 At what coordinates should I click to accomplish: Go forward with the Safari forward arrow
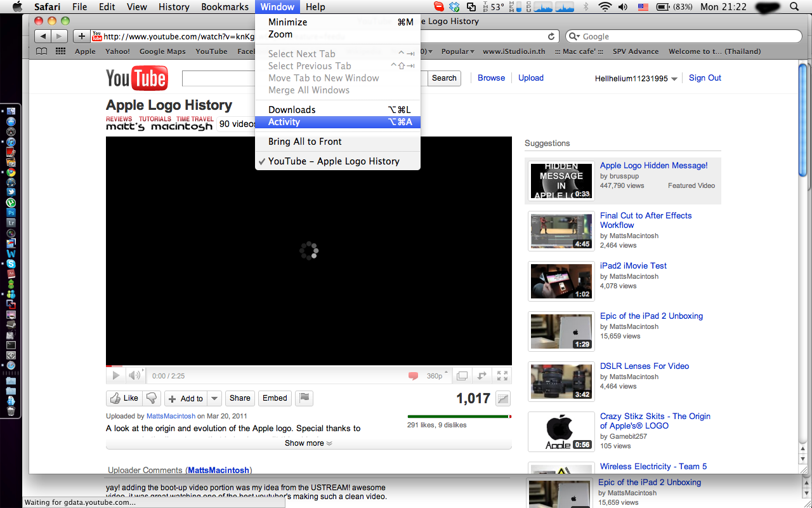(59, 36)
